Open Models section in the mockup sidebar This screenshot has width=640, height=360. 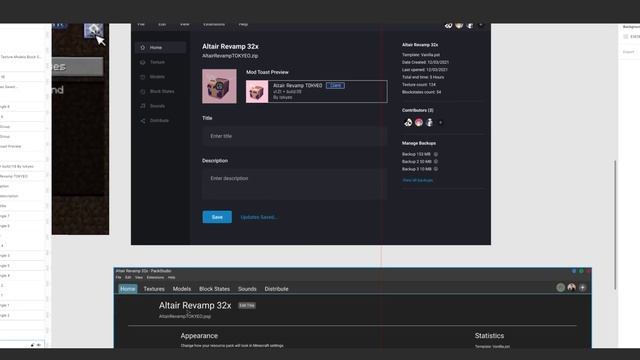[x=157, y=77]
